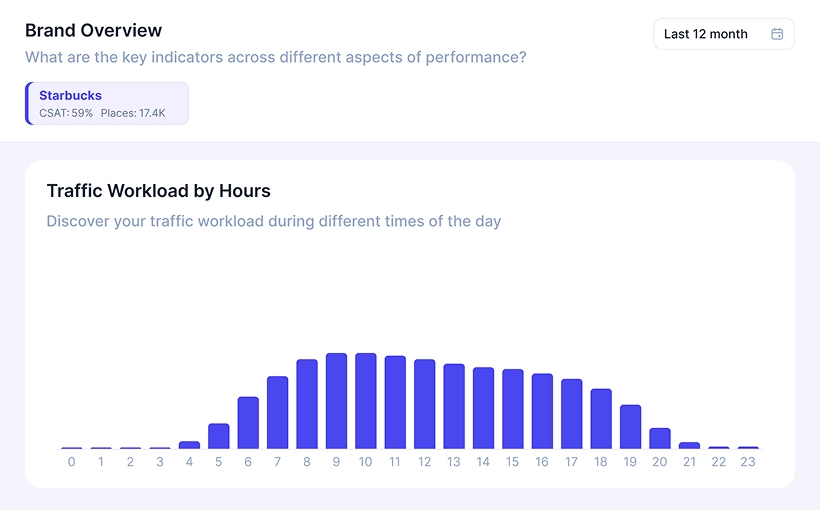Click the bar for hour 13

pyautogui.click(x=454, y=406)
